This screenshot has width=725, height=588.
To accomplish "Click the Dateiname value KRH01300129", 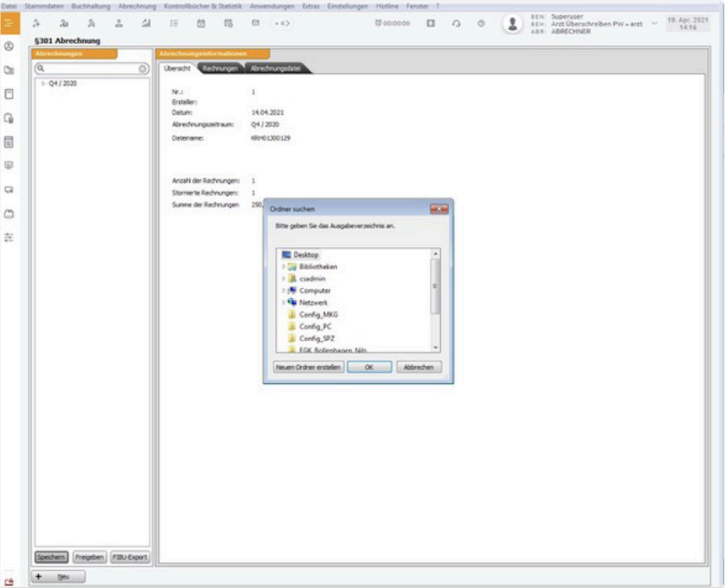I will 270,138.
